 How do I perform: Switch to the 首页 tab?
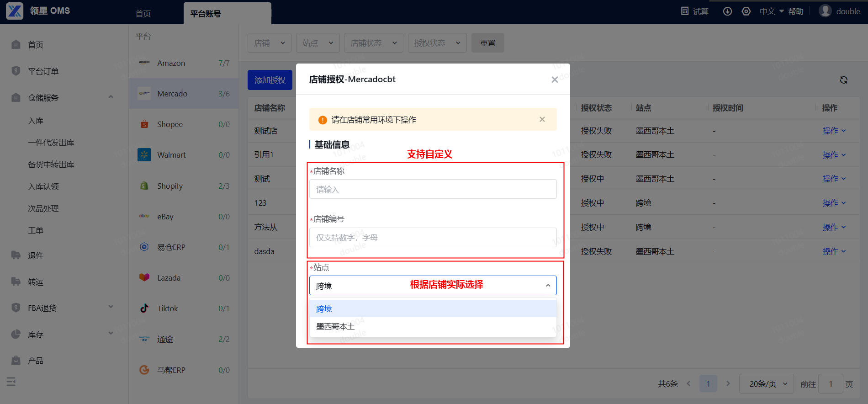143,14
